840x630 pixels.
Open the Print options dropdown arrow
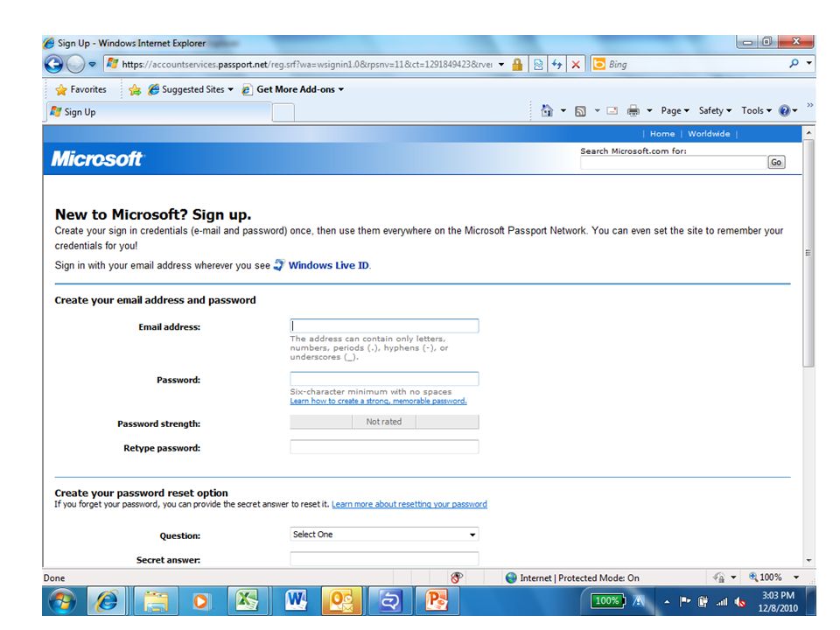coord(649,111)
